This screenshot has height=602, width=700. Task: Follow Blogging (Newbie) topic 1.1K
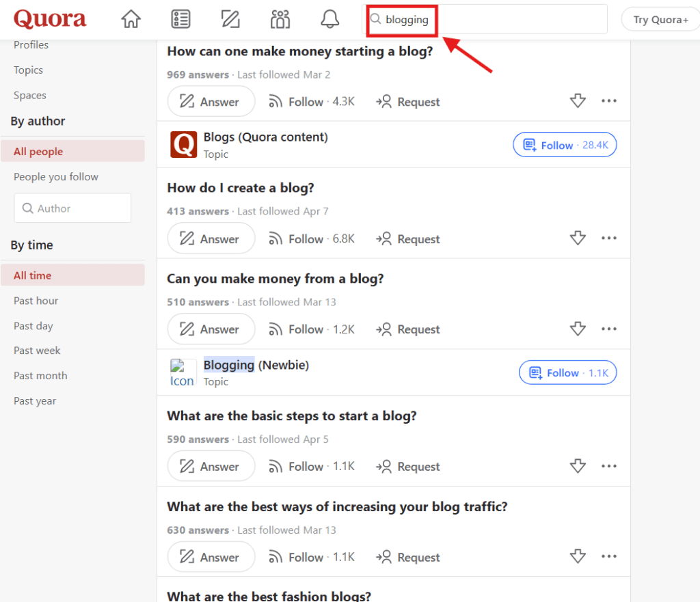568,372
